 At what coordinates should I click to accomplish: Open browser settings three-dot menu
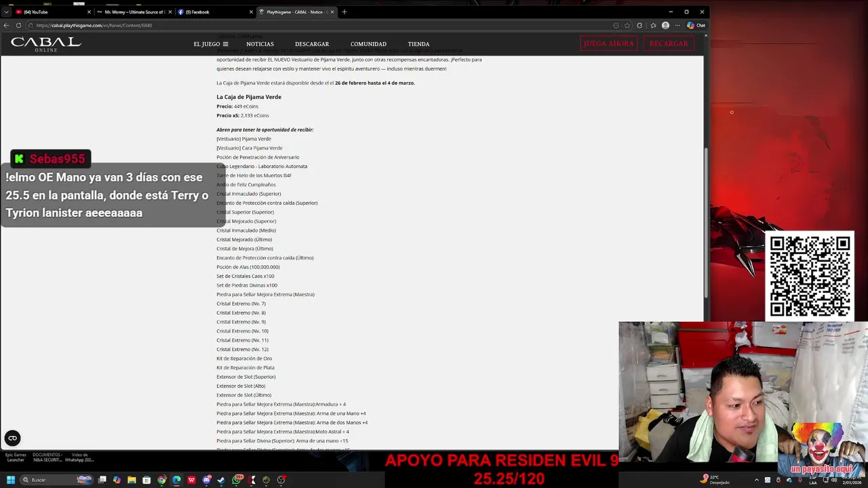point(677,25)
